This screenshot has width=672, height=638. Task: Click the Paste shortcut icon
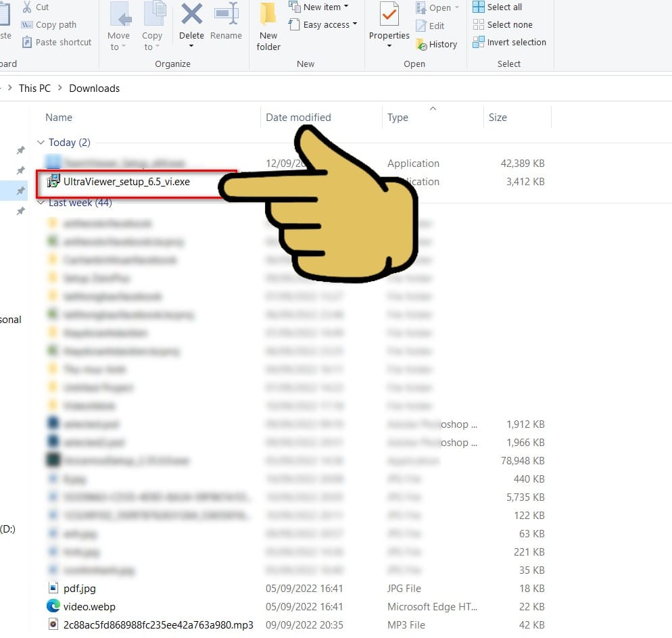click(x=27, y=42)
